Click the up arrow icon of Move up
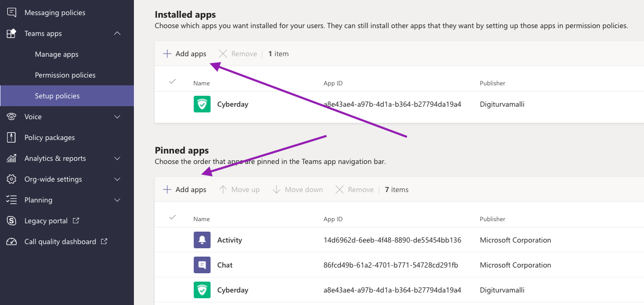644x305 pixels. (223, 189)
